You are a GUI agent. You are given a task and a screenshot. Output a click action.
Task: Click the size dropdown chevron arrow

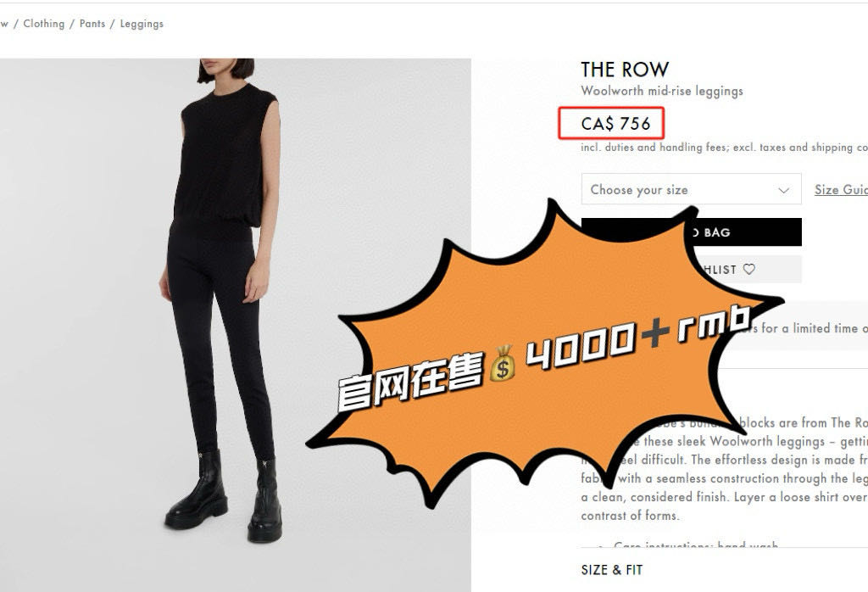[x=783, y=190]
